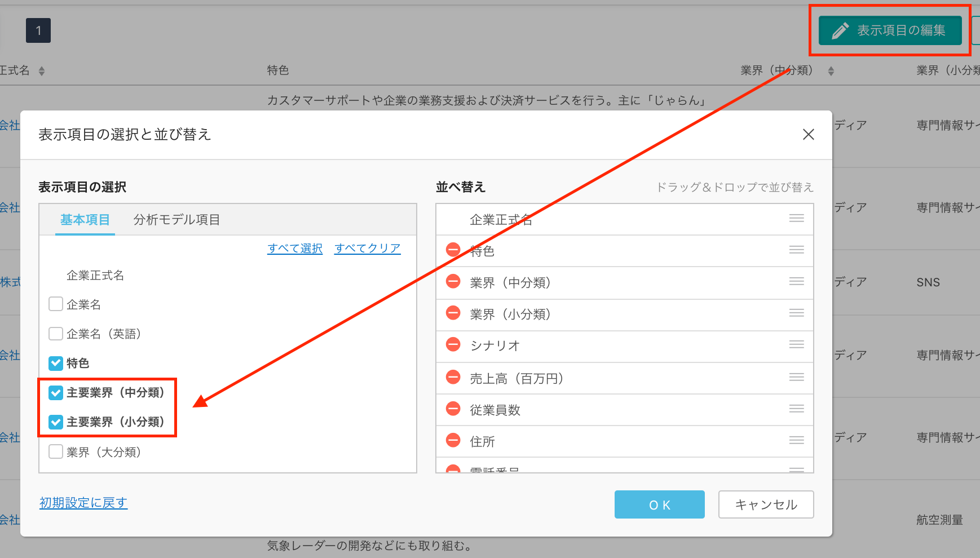Switch to the 分析モデル項目 tab
This screenshot has height=558, width=980.
[176, 220]
